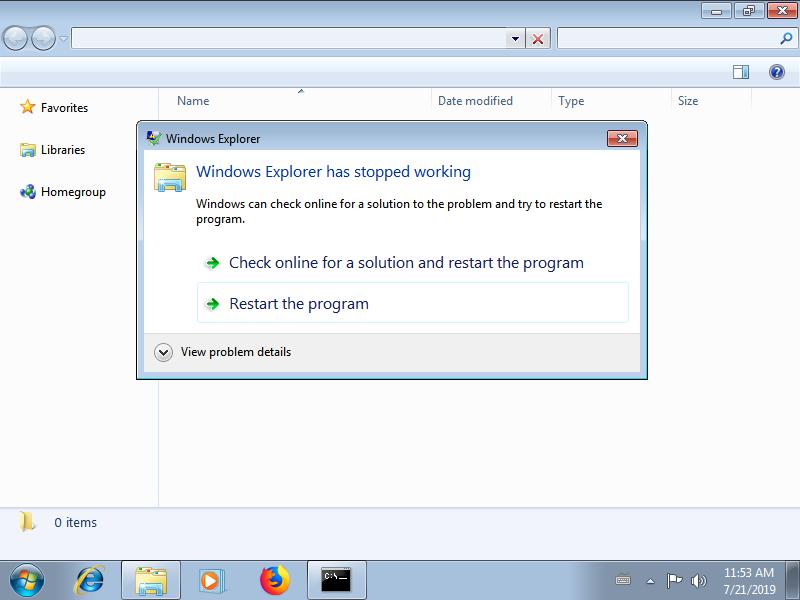Select Favorites in navigation pane

tap(64, 108)
